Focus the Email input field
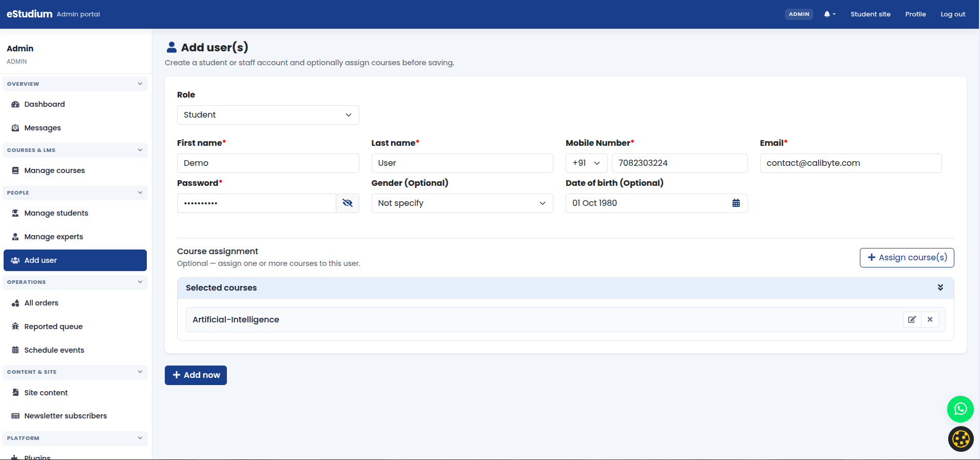980x460 pixels. 851,163
